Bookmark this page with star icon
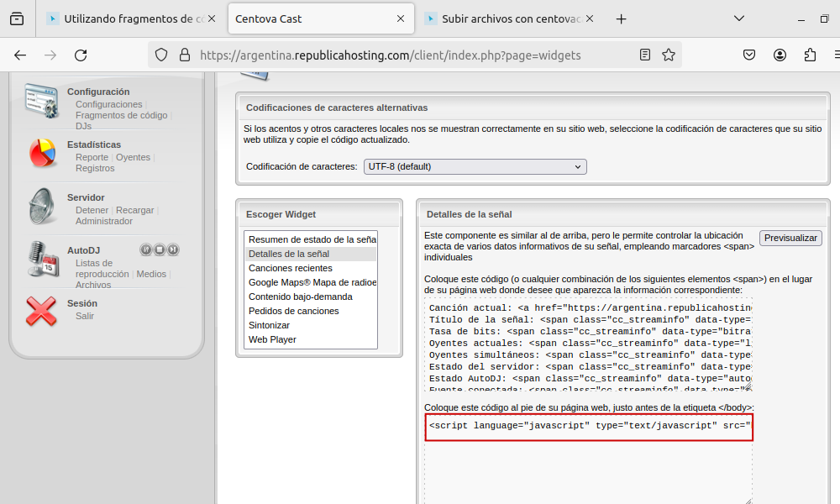The image size is (840, 504). (669, 55)
